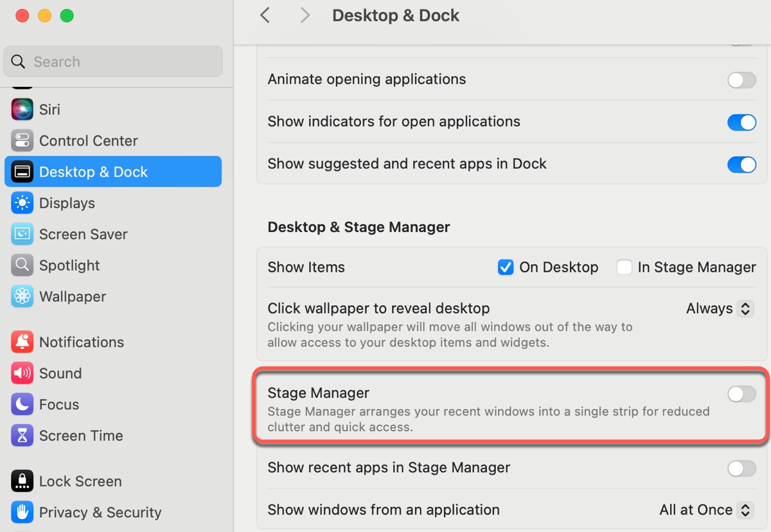The width and height of the screenshot is (771, 532).
Task: Enable the Stage Manager toggle
Action: 741,394
